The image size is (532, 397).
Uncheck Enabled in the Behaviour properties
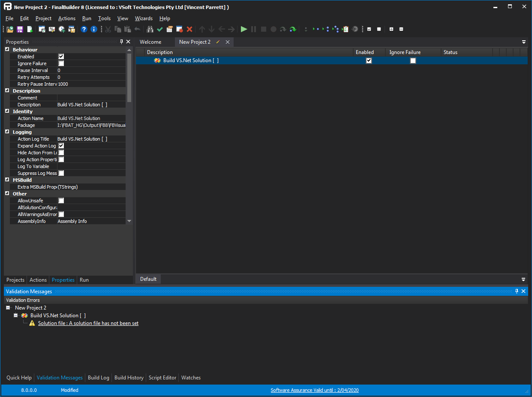[61, 57]
